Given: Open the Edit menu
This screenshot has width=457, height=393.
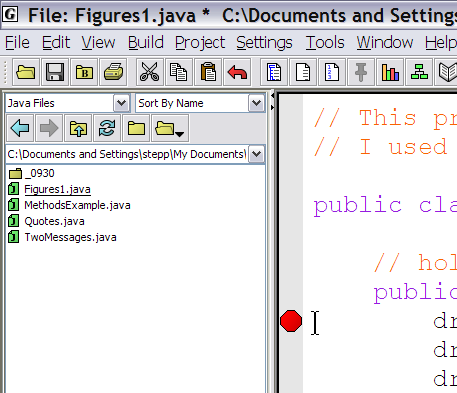Looking at the screenshot, I should click(56, 43).
